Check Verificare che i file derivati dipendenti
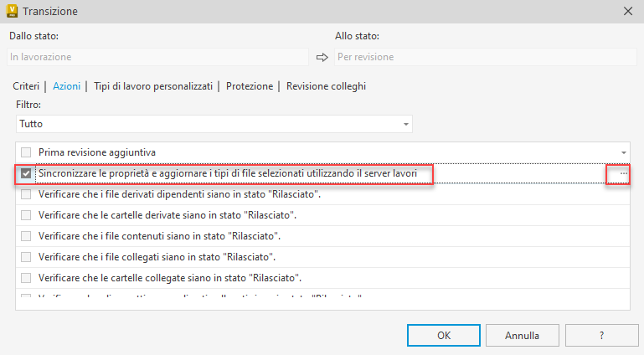644x355 pixels. tap(26, 194)
